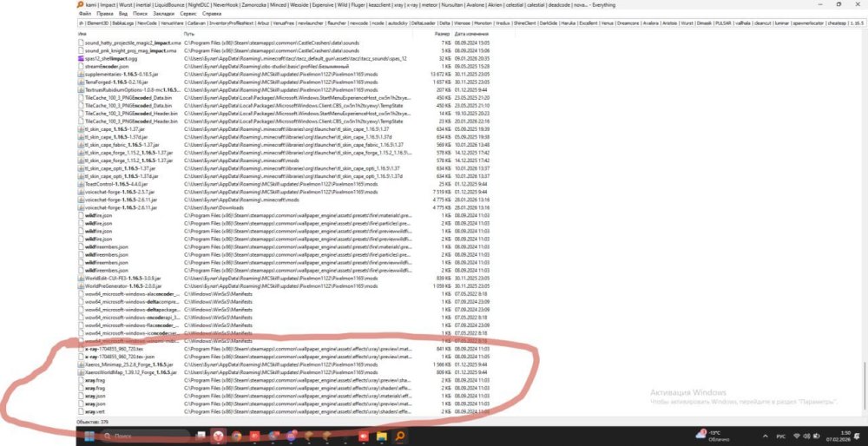Click the tacz_sounds\spas_12 path cell
The width and height of the screenshot is (868, 446).
click(296, 58)
